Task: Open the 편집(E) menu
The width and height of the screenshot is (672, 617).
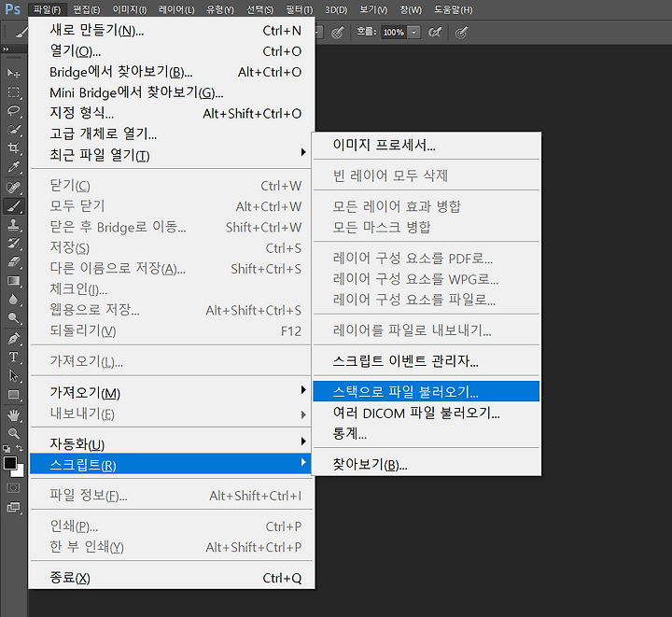Action: point(87,9)
